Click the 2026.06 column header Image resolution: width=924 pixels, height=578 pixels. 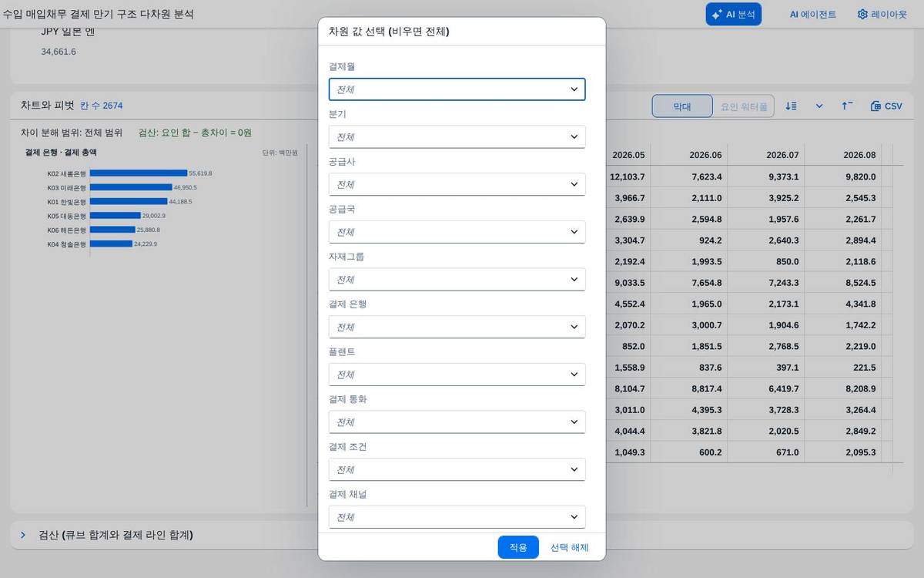pyautogui.click(x=705, y=155)
